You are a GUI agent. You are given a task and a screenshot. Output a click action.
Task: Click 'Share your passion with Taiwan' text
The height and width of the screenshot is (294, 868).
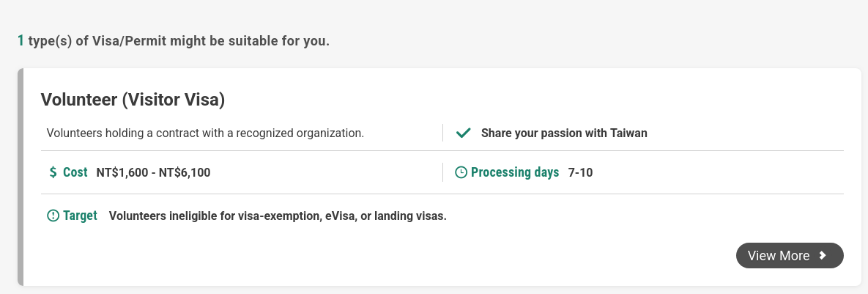[564, 133]
